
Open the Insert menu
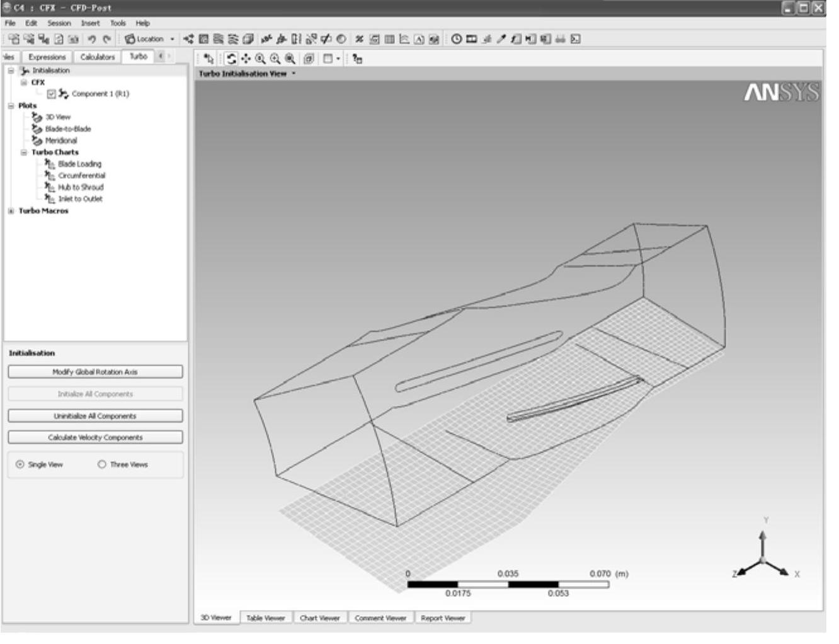point(90,23)
